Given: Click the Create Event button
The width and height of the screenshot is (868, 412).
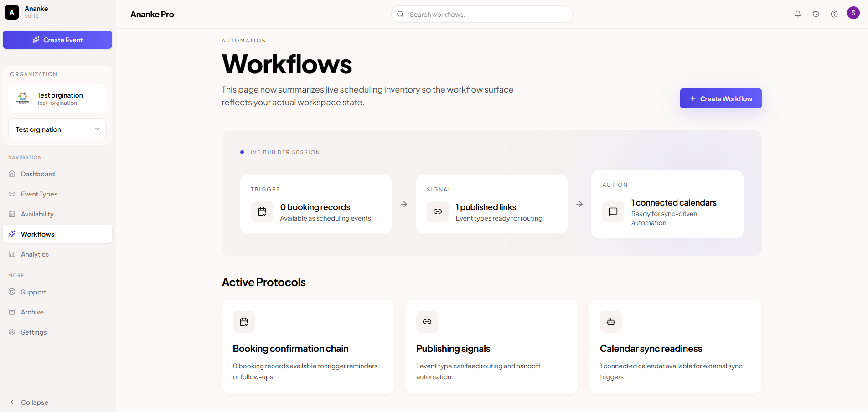Looking at the screenshot, I should pyautogui.click(x=57, y=40).
